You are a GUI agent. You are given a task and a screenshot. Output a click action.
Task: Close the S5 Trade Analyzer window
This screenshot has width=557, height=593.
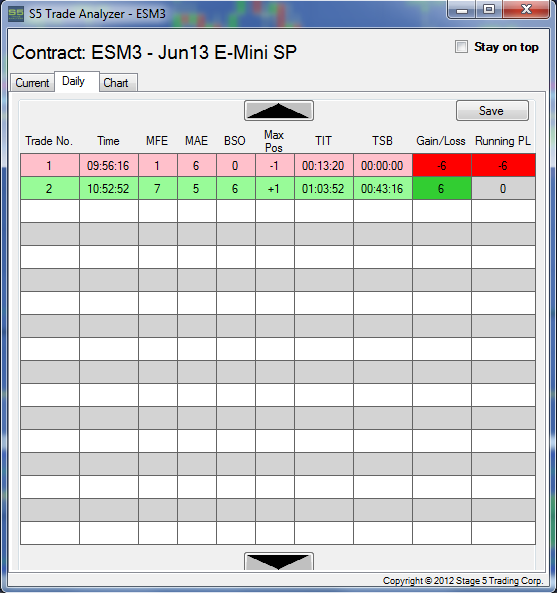[526, 9]
